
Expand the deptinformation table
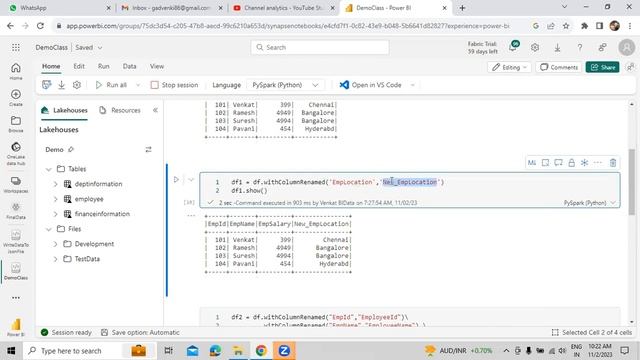(56, 184)
